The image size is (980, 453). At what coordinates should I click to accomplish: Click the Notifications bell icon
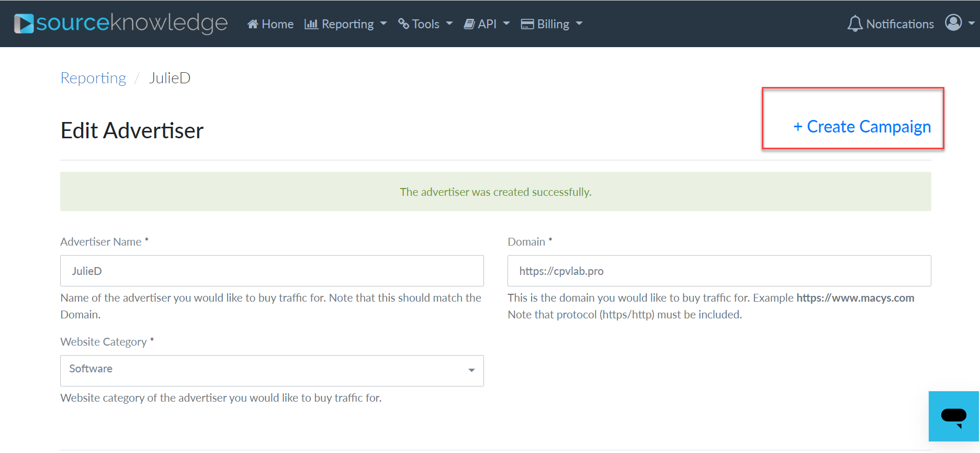[x=854, y=24]
